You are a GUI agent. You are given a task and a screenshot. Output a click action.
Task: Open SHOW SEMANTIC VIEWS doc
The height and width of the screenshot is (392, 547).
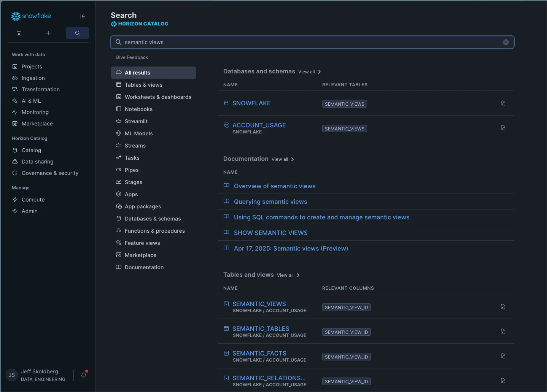click(271, 233)
